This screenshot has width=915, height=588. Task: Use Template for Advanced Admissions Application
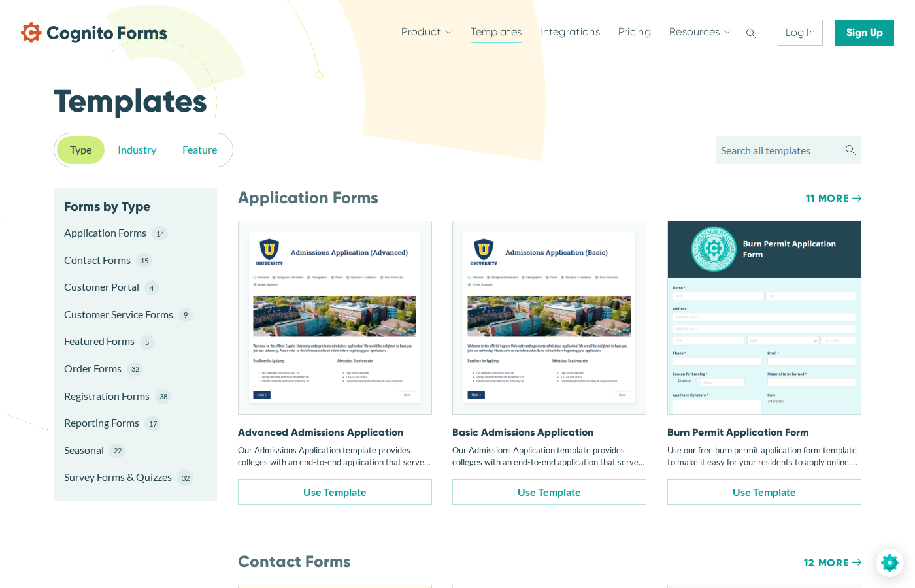[335, 492]
